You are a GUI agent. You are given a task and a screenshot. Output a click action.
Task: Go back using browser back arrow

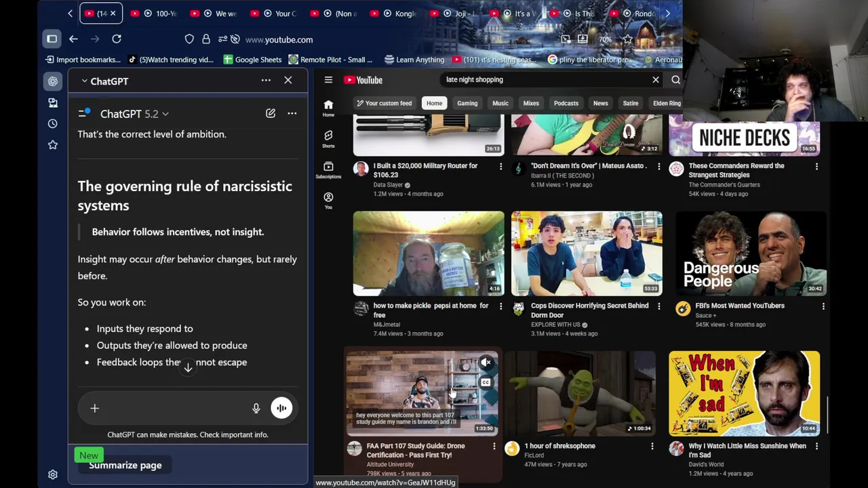73,39
